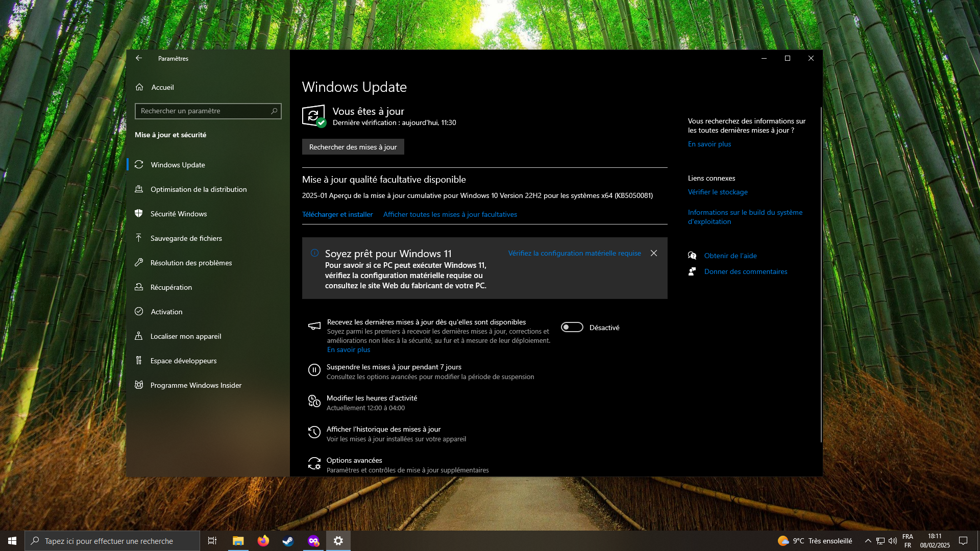The height and width of the screenshot is (551, 980).
Task: Open Espace développeurs icon
Action: pyautogui.click(x=139, y=360)
